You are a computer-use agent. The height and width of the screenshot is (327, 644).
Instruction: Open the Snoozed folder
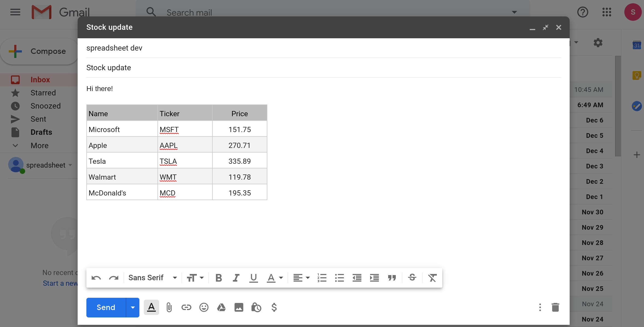click(39, 106)
